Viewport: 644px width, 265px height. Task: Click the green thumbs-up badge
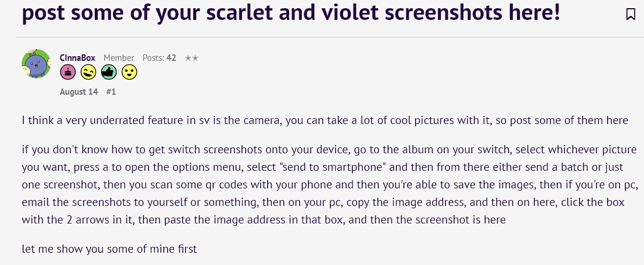click(x=109, y=73)
